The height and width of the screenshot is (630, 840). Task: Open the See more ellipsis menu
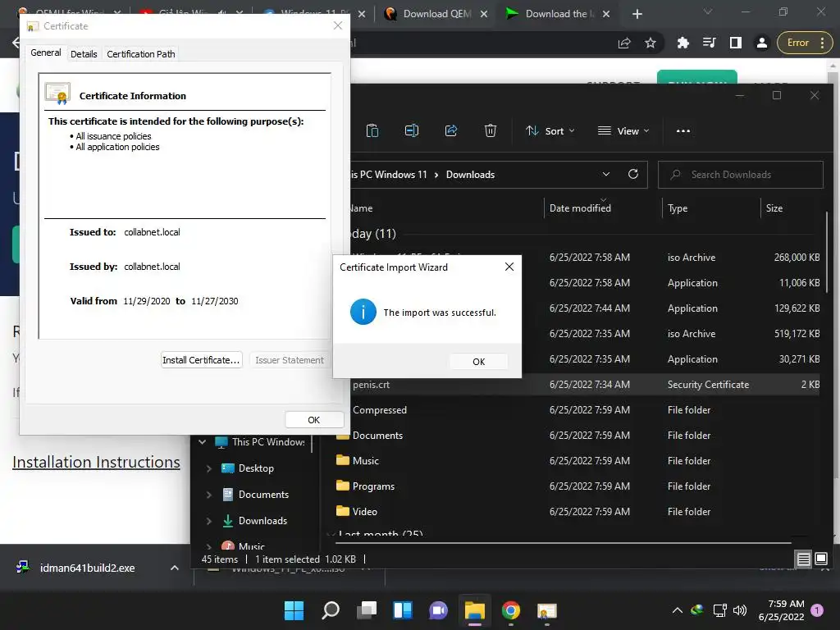coord(683,130)
